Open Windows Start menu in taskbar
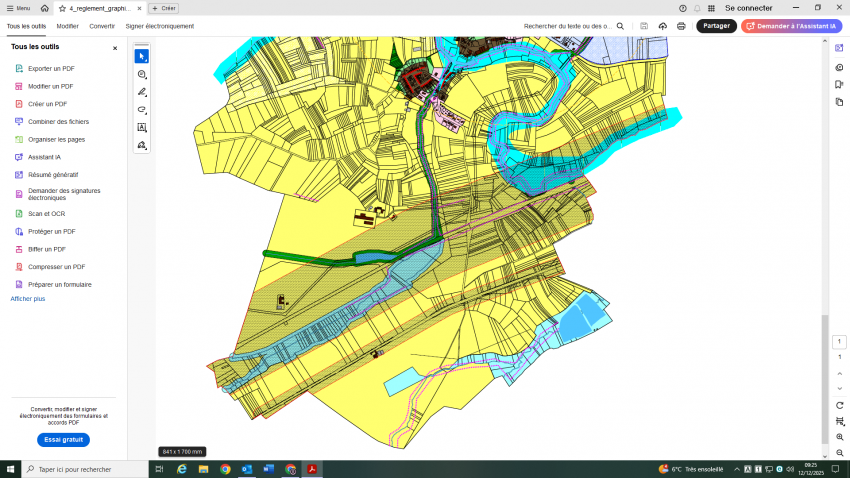 coord(10,469)
